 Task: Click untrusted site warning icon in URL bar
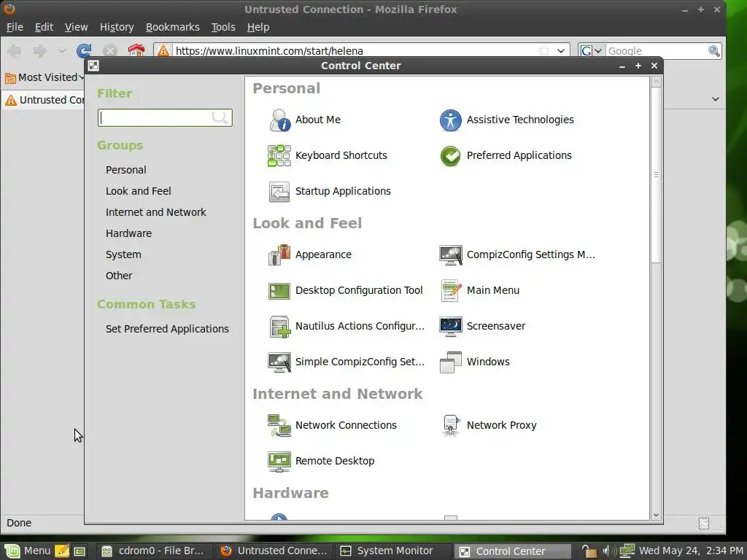tap(163, 50)
